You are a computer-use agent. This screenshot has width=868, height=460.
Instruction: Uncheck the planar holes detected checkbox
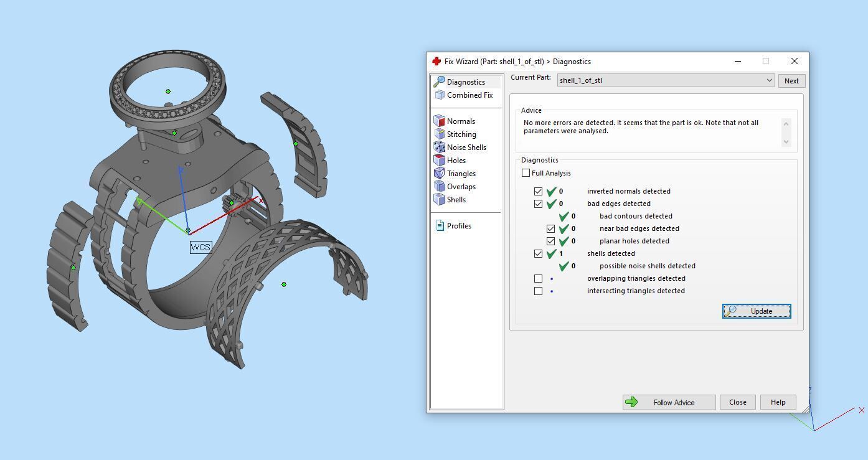pos(550,241)
